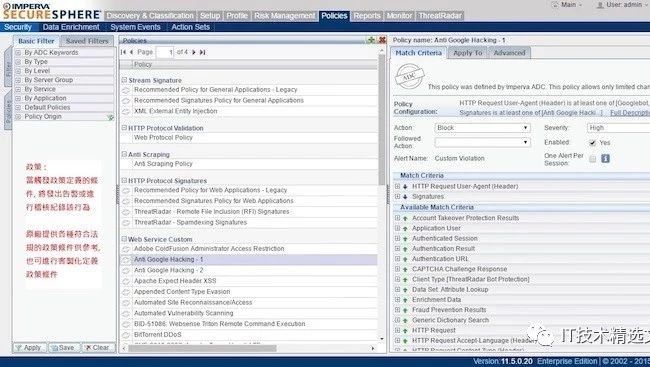The image size is (650, 367).
Task: Collapse the HTTP Protocol Signatures group
Action: coord(124,180)
